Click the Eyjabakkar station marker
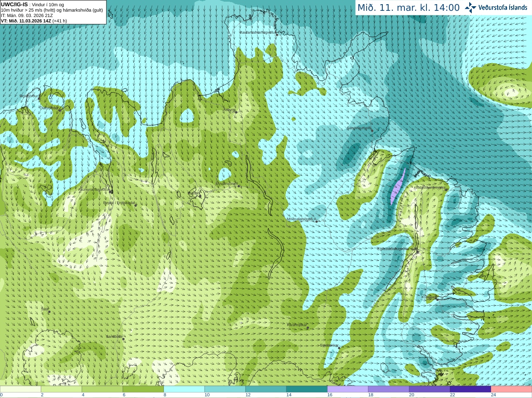 (x=339, y=348)
